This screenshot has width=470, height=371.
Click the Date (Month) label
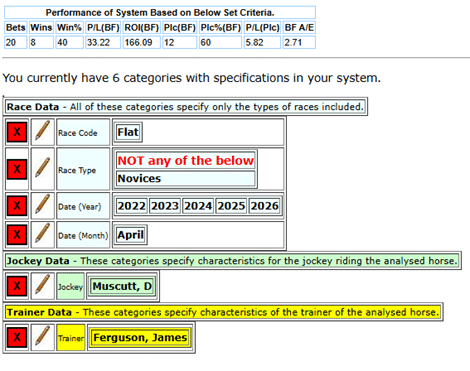(83, 235)
